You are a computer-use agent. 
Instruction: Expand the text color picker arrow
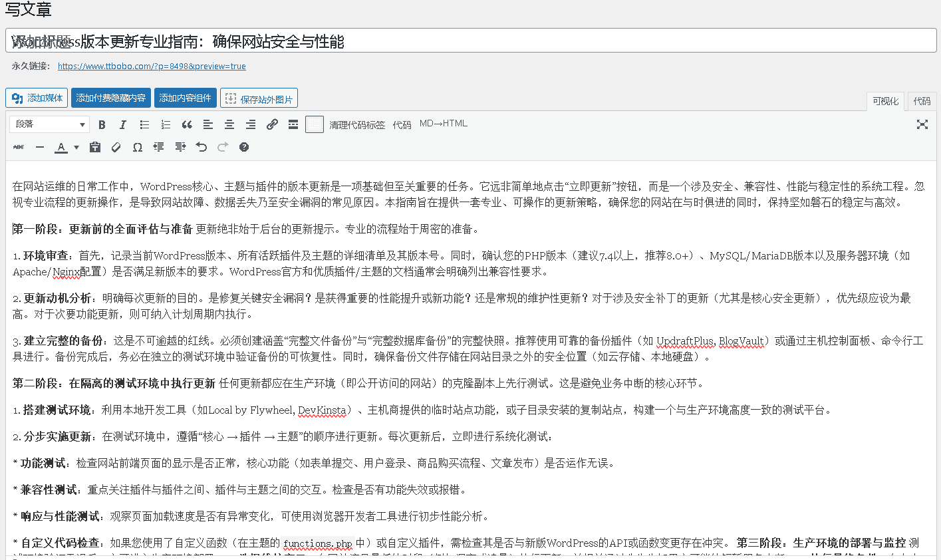[x=76, y=147]
